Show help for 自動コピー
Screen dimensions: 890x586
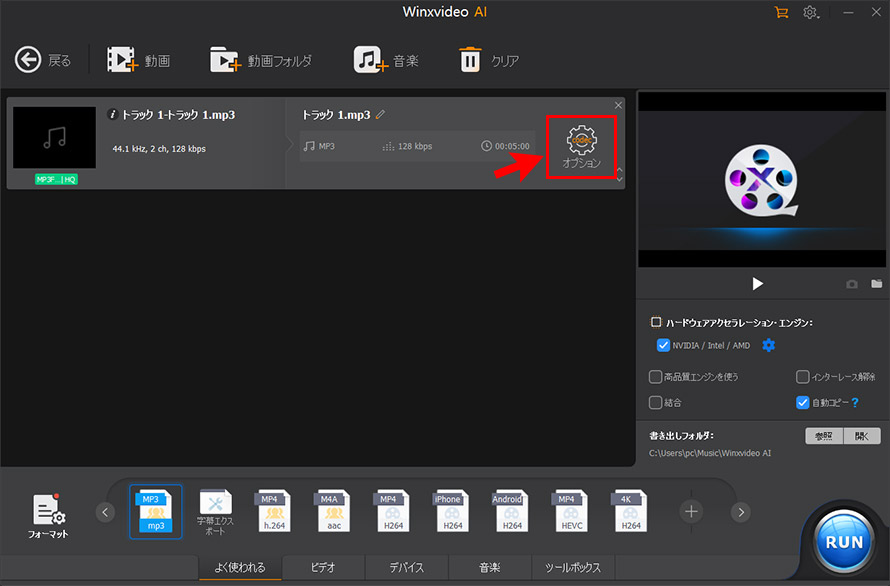[x=855, y=403]
